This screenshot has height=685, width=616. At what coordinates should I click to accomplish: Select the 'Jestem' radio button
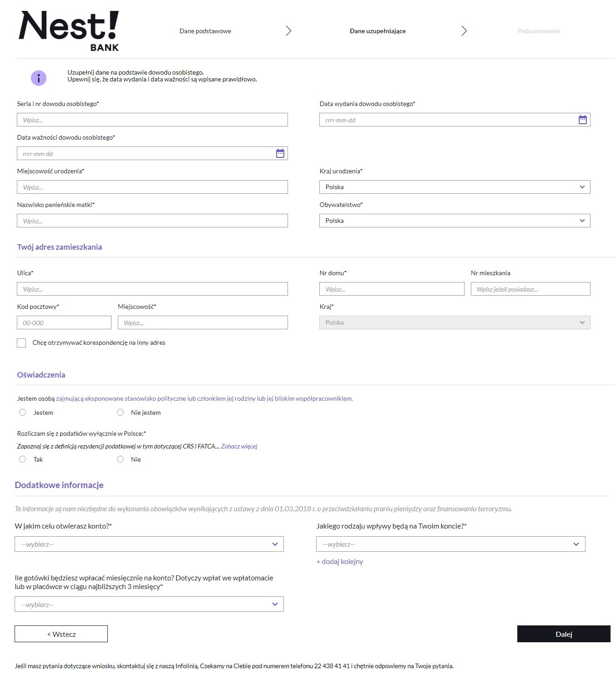click(x=23, y=413)
